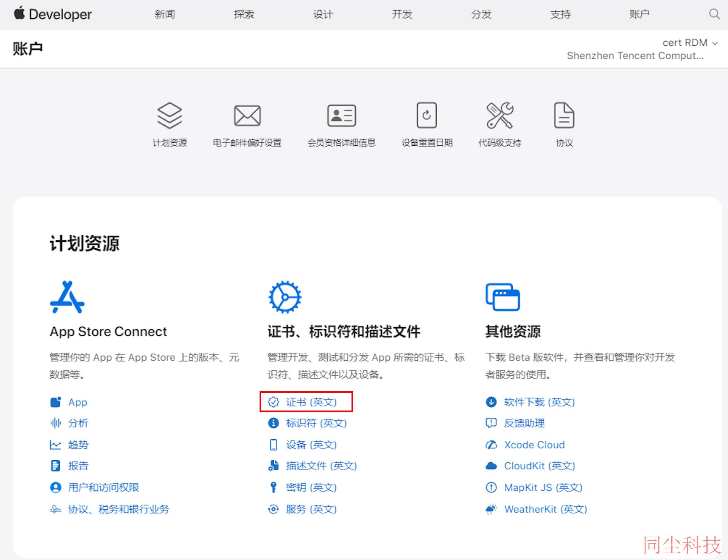The height and width of the screenshot is (560, 728).
Task: Open the 标识符 (英文) link
Action: click(316, 423)
